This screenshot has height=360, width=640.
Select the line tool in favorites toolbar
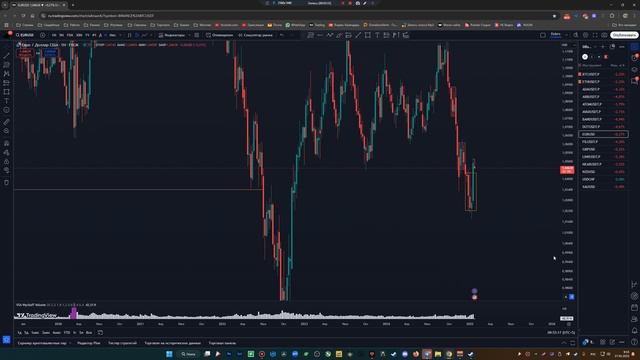pyautogui.click(x=358, y=36)
